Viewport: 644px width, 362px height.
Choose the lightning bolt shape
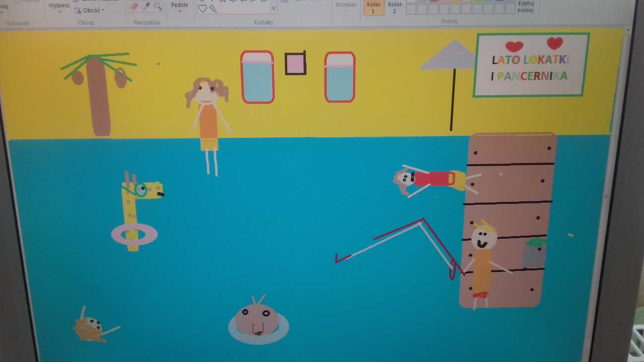click(x=213, y=8)
